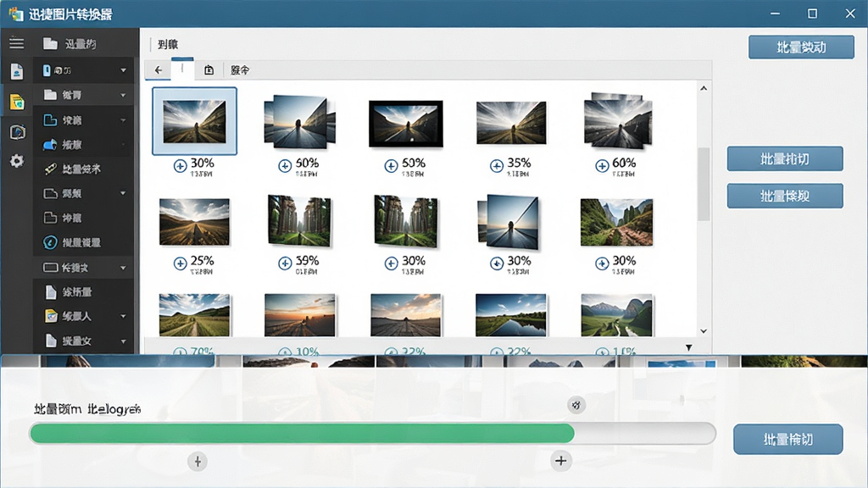Viewport: 868px width, 488px height.
Task: Click the text label right of the clipboard icon
Action: pyautogui.click(x=240, y=70)
